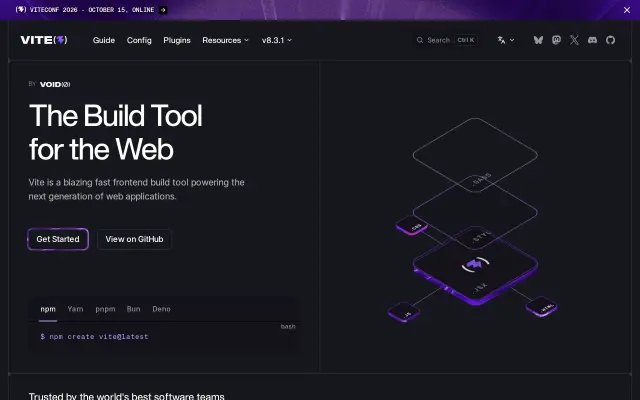The image size is (640, 400).
Task: Open the Config nav item
Action: pos(139,40)
